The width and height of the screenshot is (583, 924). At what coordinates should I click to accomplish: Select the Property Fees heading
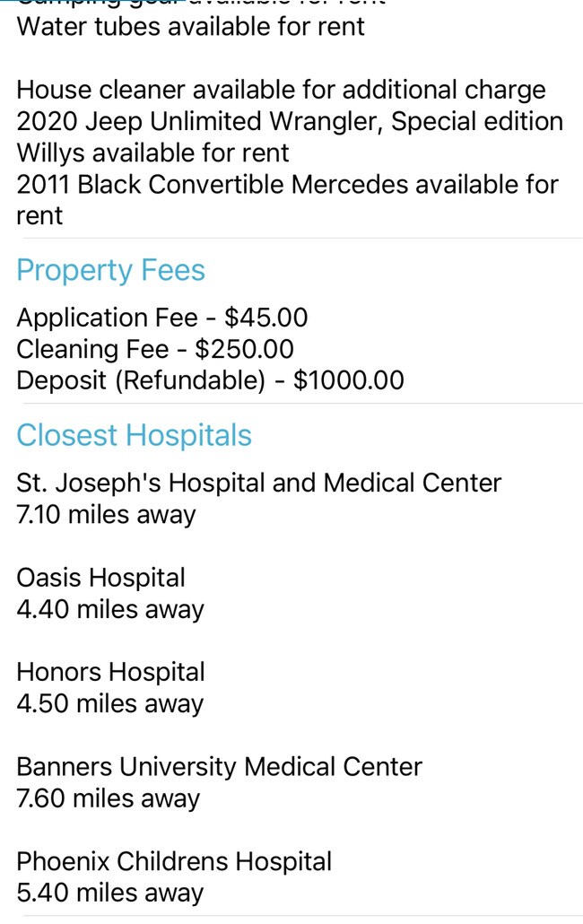coord(110,271)
